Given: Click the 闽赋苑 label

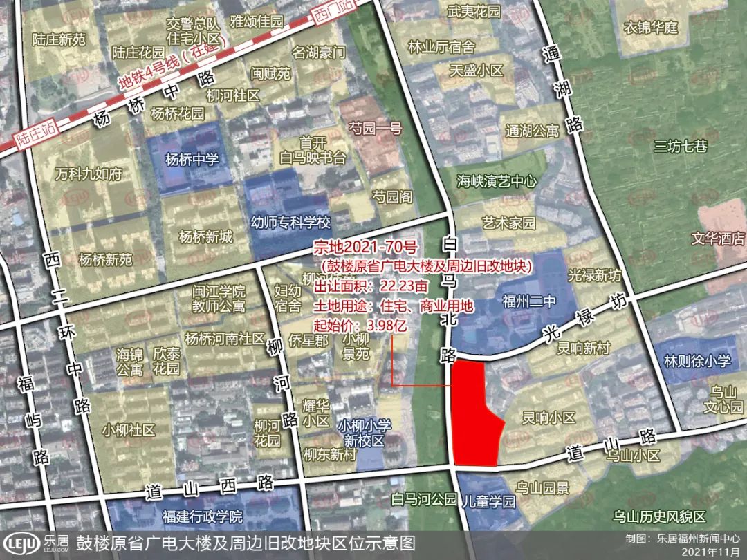Looking at the screenshot, I should point(270,74).
